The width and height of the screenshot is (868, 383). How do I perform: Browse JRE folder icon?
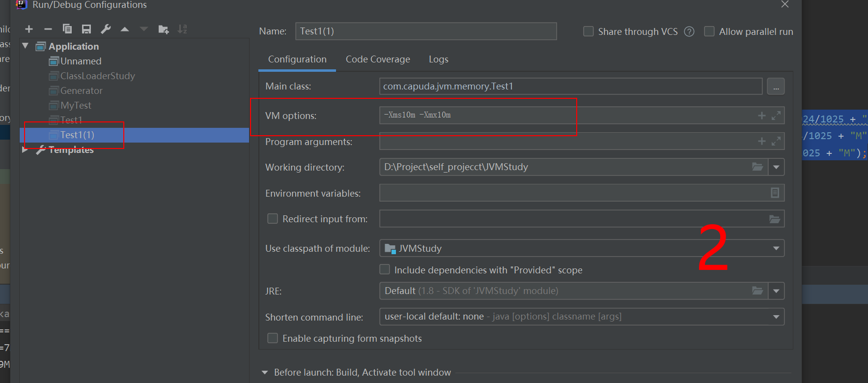(x=757, y=291)
